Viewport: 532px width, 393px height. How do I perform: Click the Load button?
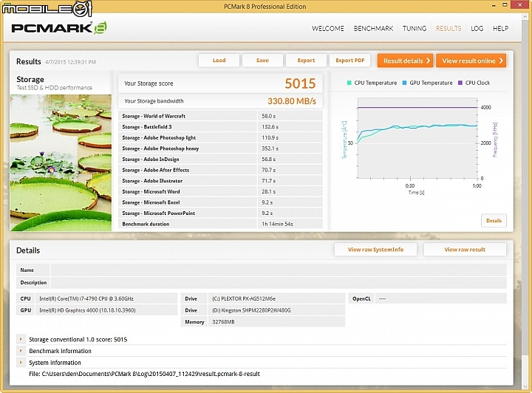(219, 61)
